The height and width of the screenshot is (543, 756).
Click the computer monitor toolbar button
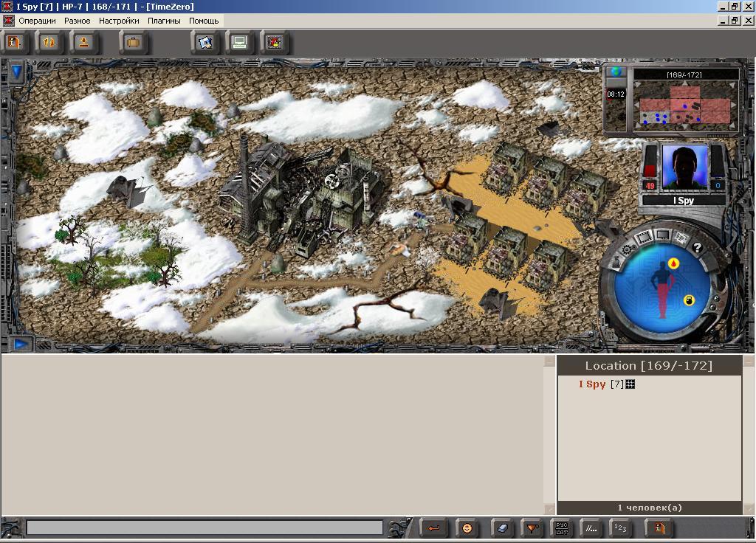coord(240,42)
